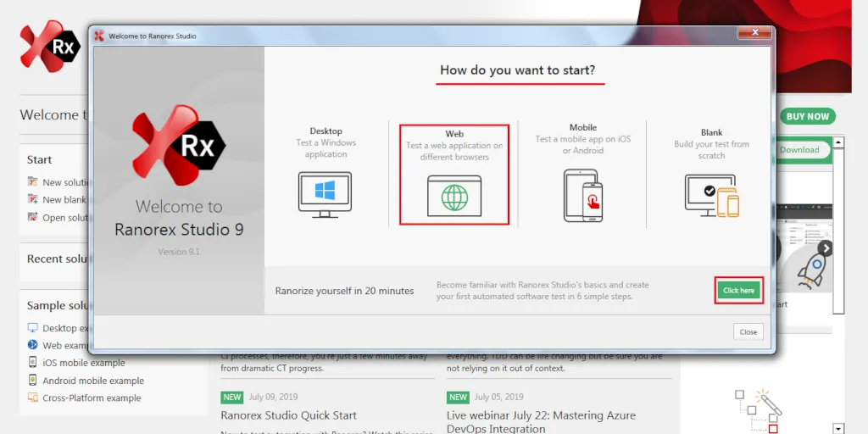
Task: Choose the Blank test icon
Action: coord(712,196)
